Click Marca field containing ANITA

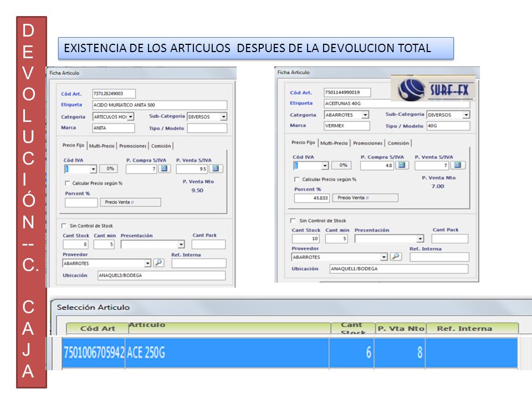click(x=114, y=128)
